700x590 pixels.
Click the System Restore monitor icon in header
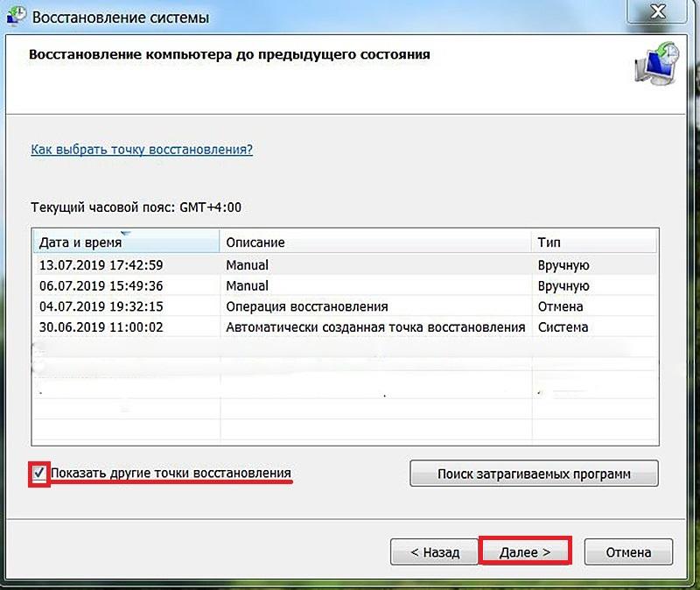(657, 63)
